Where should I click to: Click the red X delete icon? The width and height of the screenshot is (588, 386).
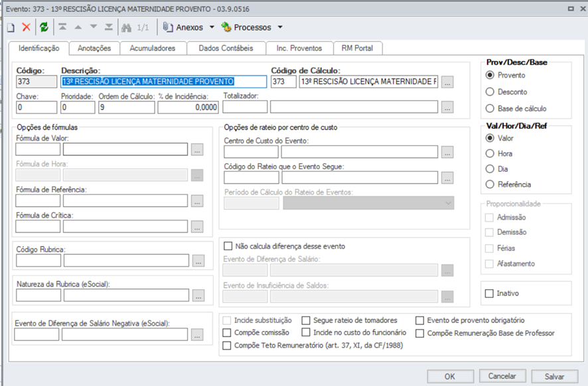[x=26, y=27]
